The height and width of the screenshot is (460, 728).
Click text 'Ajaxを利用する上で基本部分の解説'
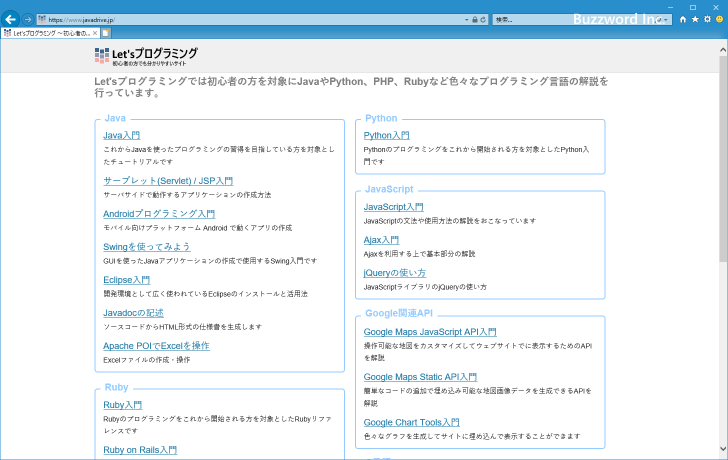tap(419, 254)
